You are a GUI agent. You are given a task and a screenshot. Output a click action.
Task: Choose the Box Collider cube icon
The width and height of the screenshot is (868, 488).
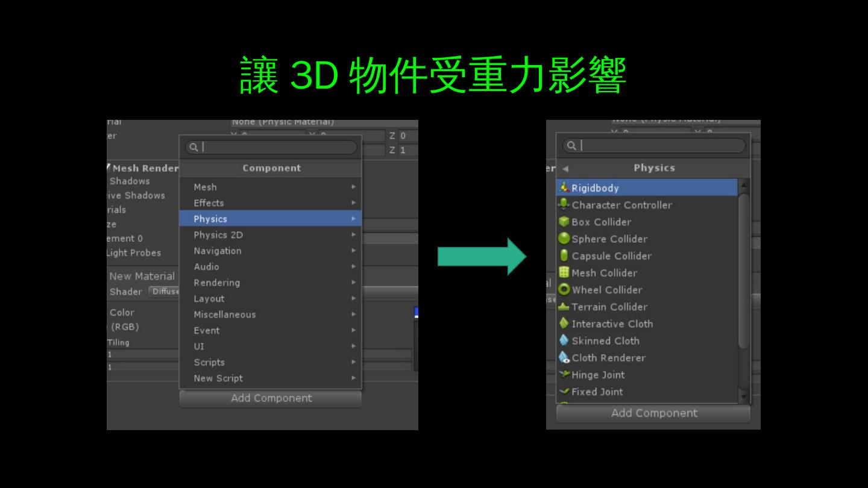click(x=564, y=222)
